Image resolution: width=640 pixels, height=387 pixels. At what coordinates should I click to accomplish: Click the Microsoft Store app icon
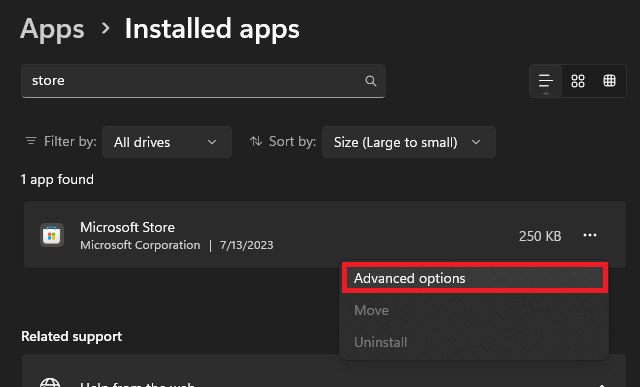52,235
